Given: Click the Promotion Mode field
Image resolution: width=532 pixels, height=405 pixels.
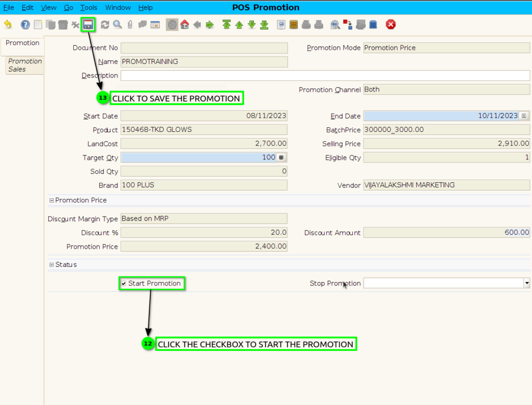Looking at the screenshot, I should pos(446,48).
